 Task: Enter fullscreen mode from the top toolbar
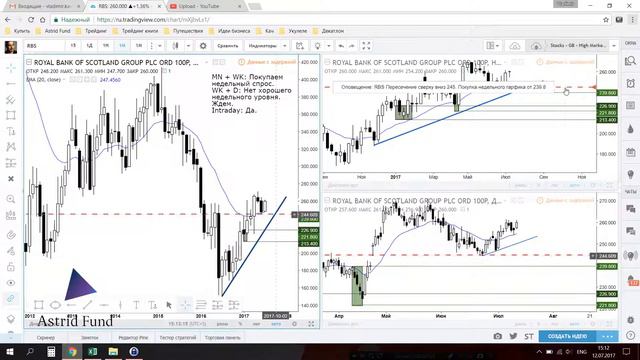click(x=367, y=46)
